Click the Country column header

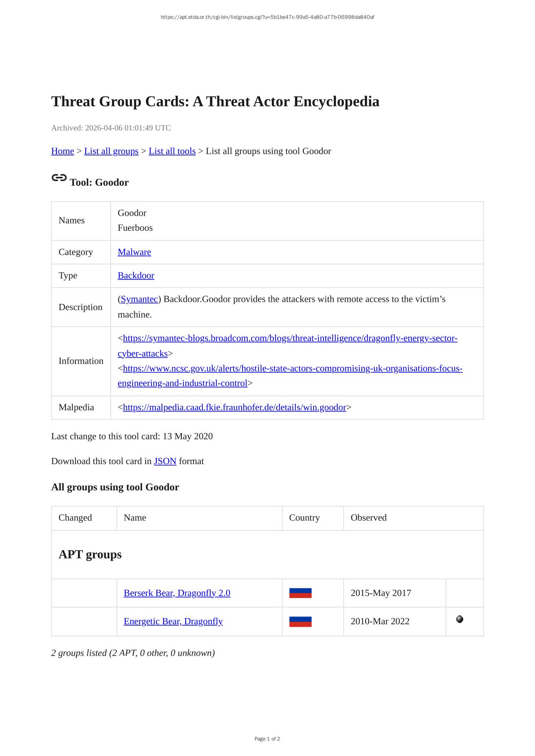coord(304,517)
